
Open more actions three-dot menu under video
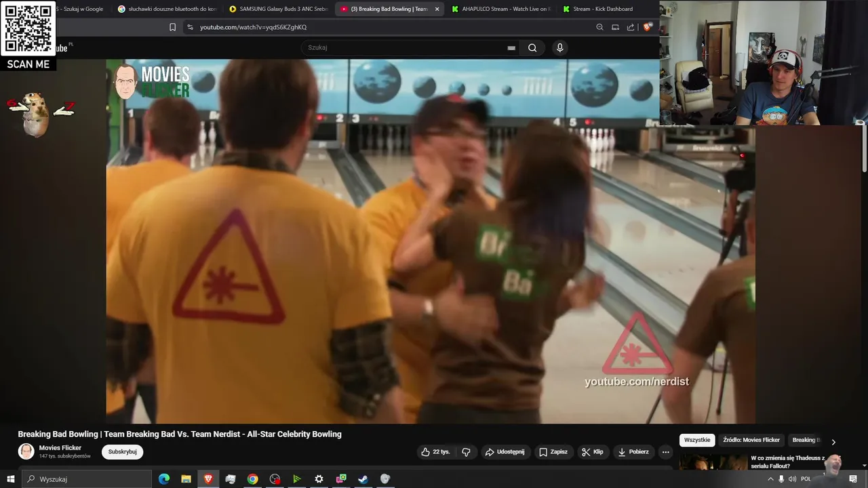point(665,452)
